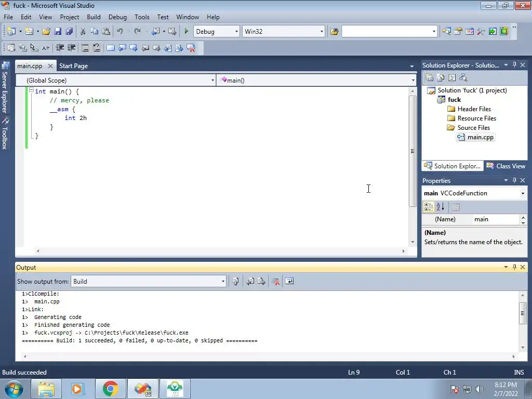The image size is (532, 399).
Task: Click Clear All icon in Output toolbar
Action: click(275, 281)
